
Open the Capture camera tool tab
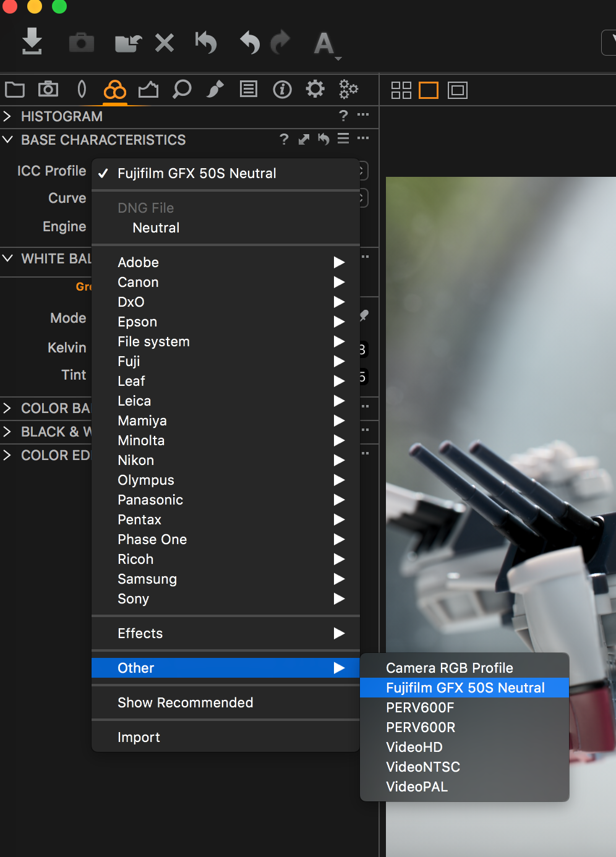48,90
